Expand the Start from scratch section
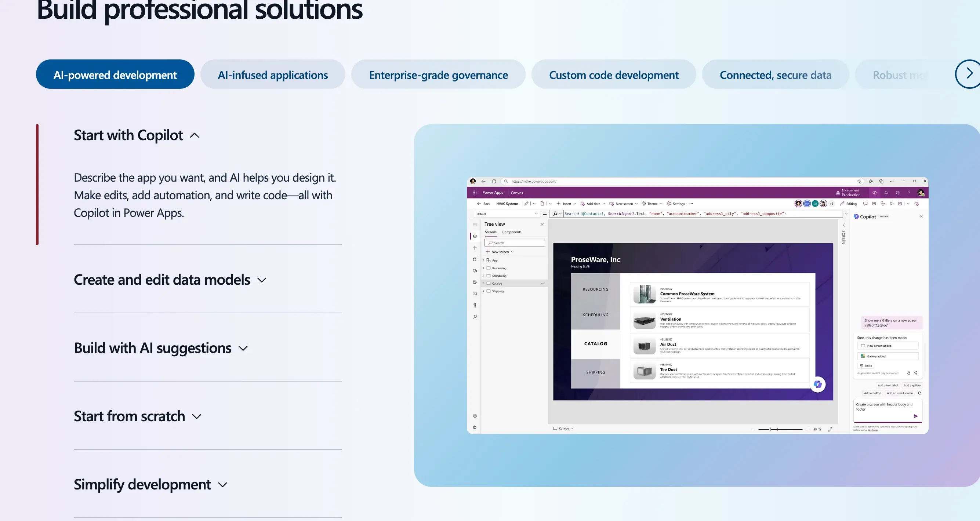Viewport: 980px width, 521px height. [x=138, y=416]
